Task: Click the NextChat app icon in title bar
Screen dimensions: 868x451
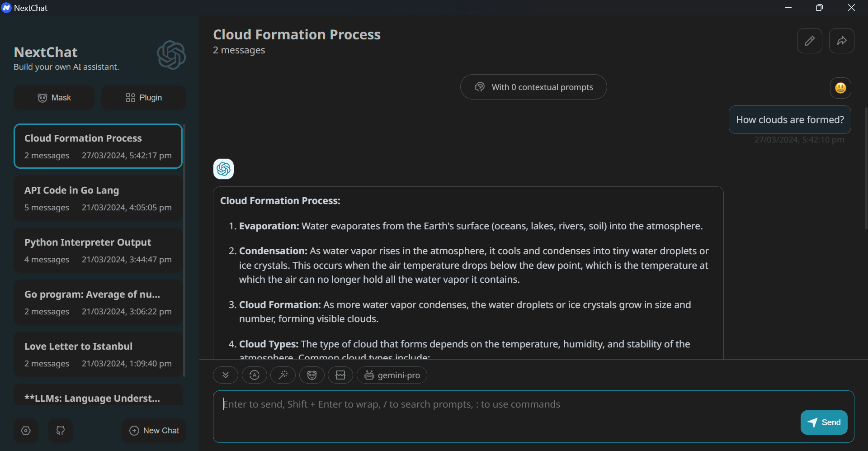Action: (6, 8)
